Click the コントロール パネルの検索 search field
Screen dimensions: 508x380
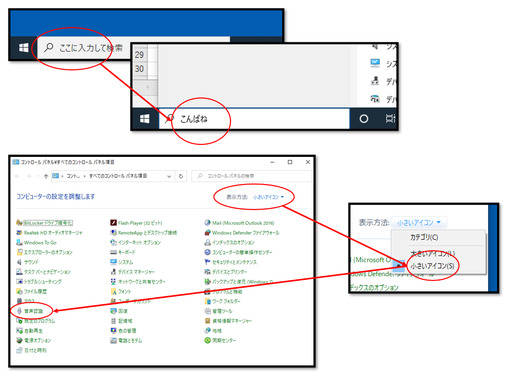point(252,176)
